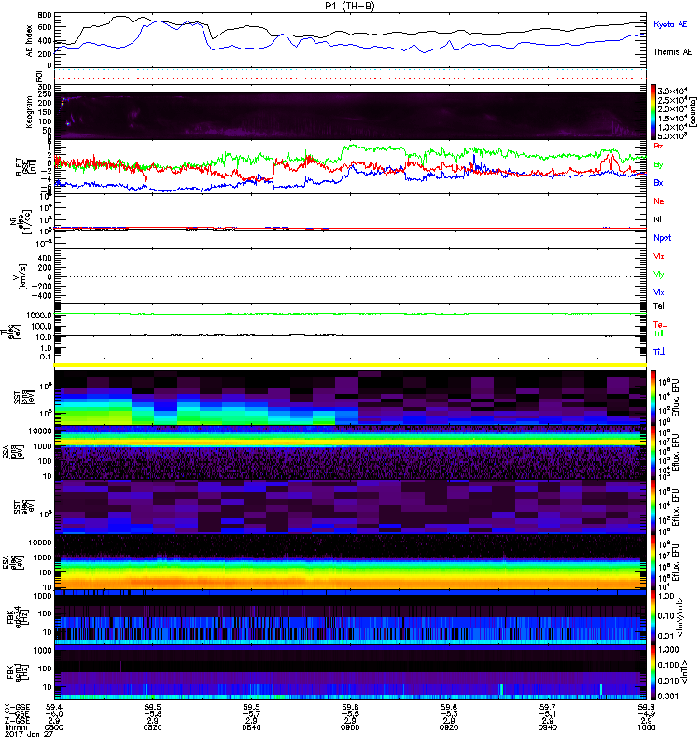Click the plot title 'P1 (TH-B)'
This screenshot has width=700, height=747.
(x=349, y=6)
